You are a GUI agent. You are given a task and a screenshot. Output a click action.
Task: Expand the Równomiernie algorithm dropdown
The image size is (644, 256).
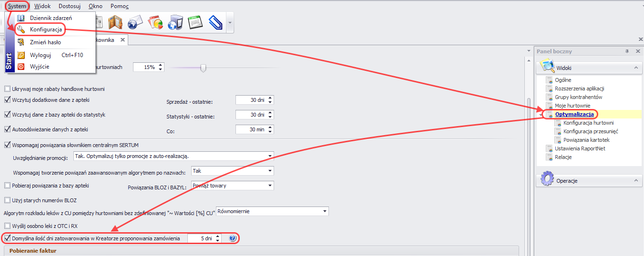coord(325,211)
